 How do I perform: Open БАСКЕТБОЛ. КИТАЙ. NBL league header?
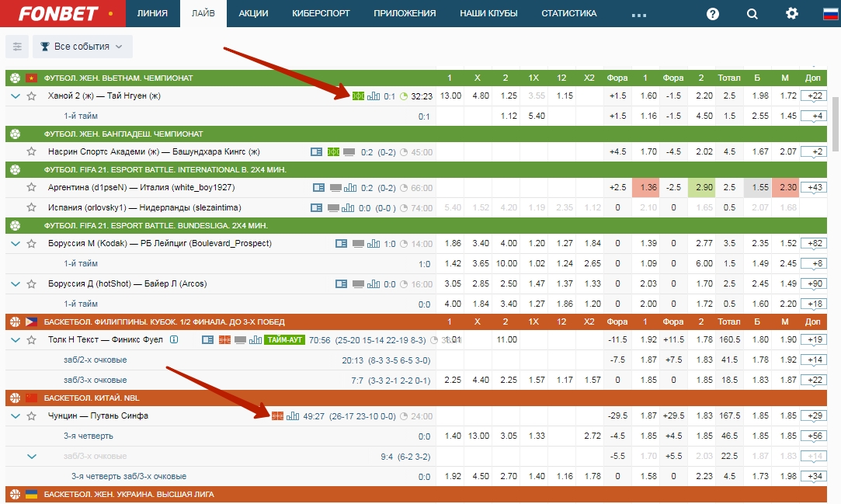pos(415,398)
